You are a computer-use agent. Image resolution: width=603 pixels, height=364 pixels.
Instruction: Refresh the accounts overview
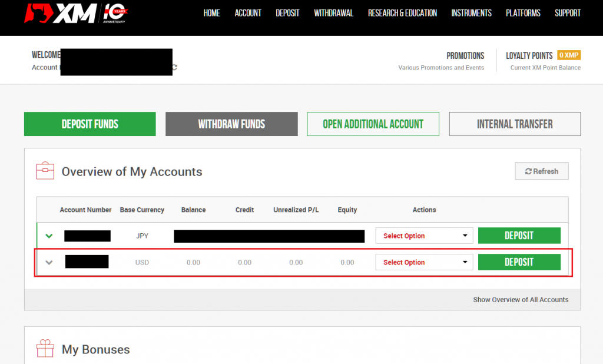(541, 171)
